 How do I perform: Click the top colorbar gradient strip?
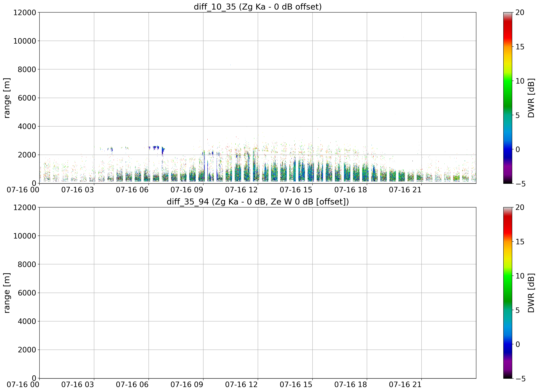pos(507,98)
